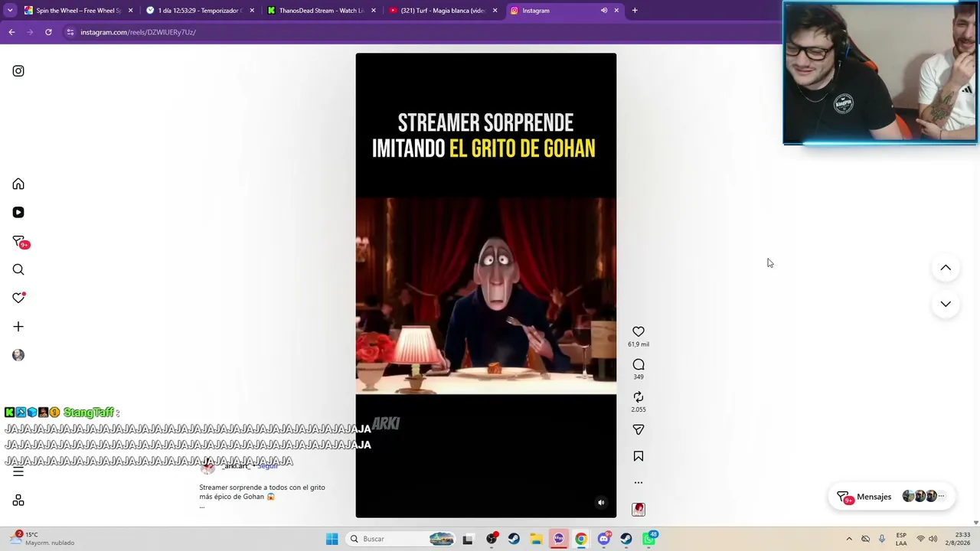The image size is (980, 551).
Task: Open reel comments bubble icon
Action: point(639,364)
